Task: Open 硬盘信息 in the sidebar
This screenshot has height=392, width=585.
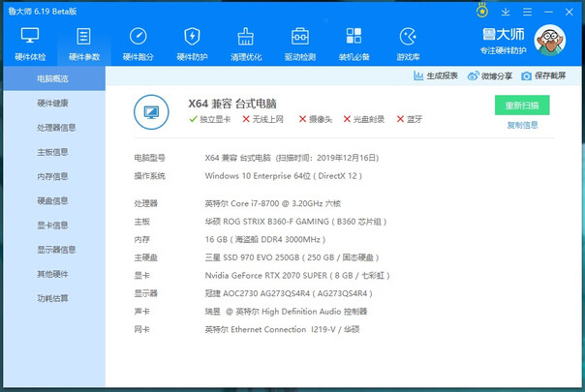Action: coord(54,200)
